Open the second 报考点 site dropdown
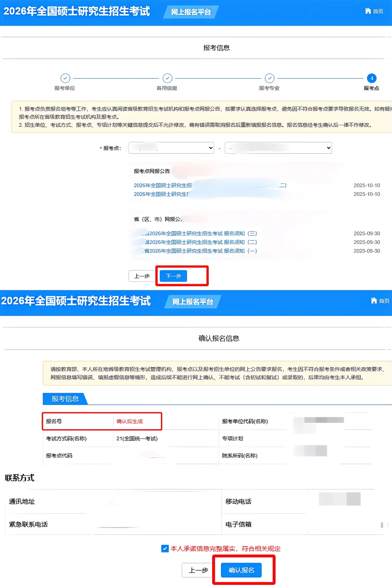The image size is (392, 588). pyautogui.click(x=278, y=148)
